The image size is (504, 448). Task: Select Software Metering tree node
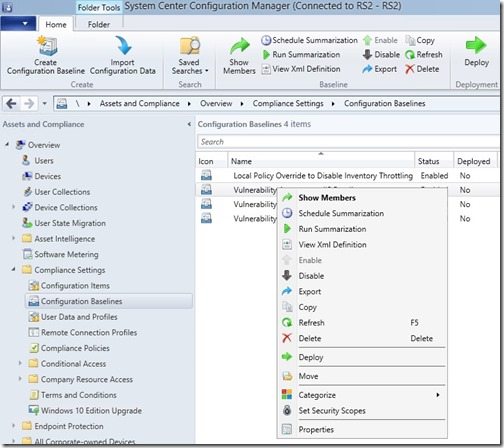pyautogui.click(x=66, y=255)
